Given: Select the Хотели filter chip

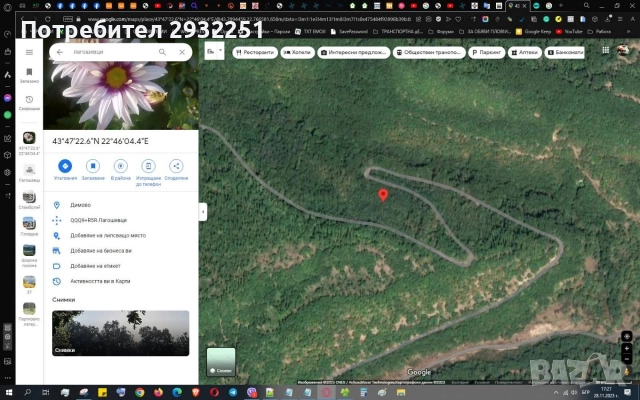Looking at the screenshot, I should point(299,52).
